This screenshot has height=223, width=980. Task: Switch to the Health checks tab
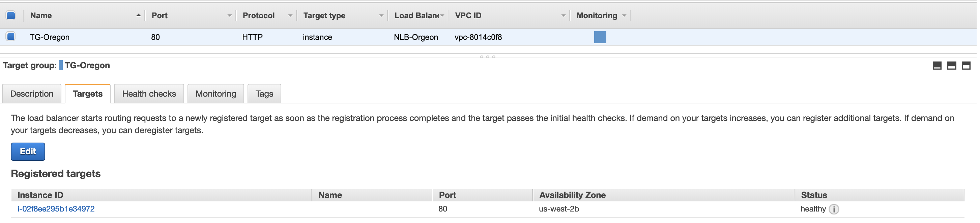149,94
